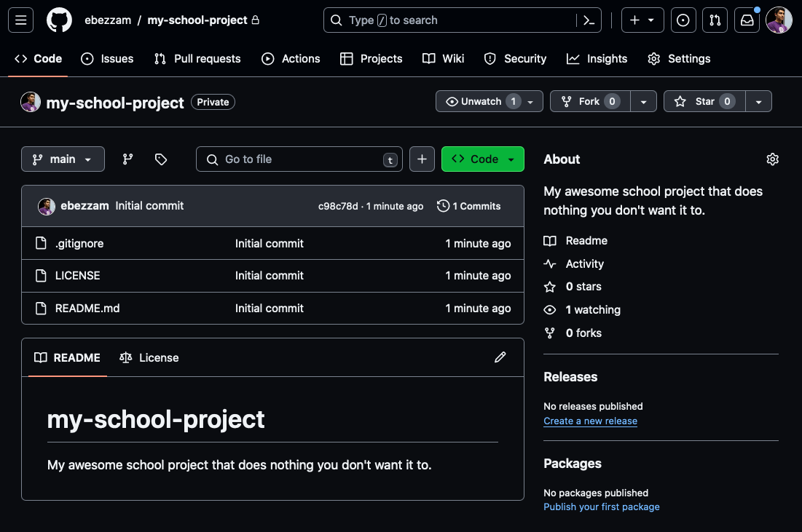The image size is (802, 532).
Task: View commit history via the clock icon
Action: click(468, 206)
